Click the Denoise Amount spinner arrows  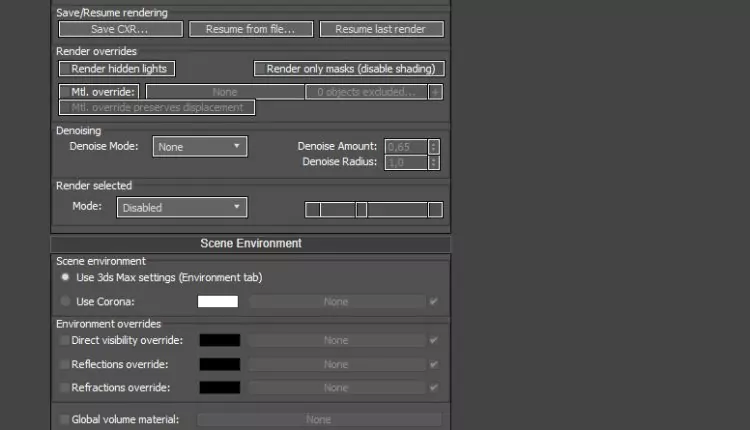434,146
